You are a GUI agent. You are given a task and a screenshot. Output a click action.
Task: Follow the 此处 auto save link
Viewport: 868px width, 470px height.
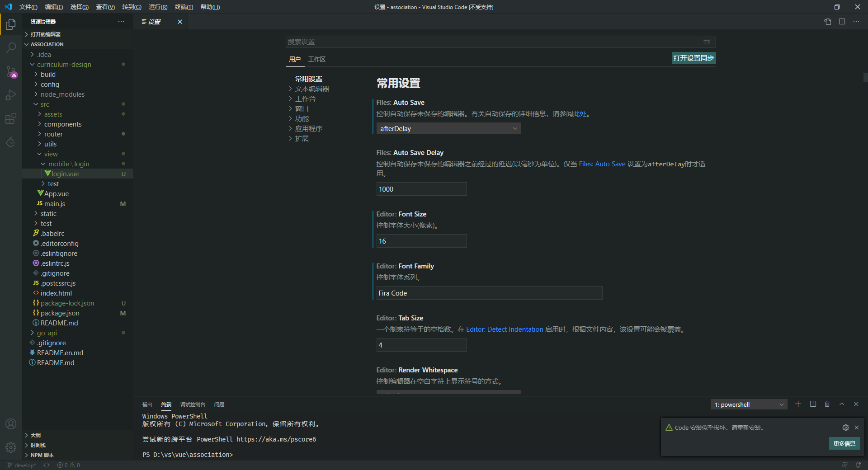(x=580, y=114)
